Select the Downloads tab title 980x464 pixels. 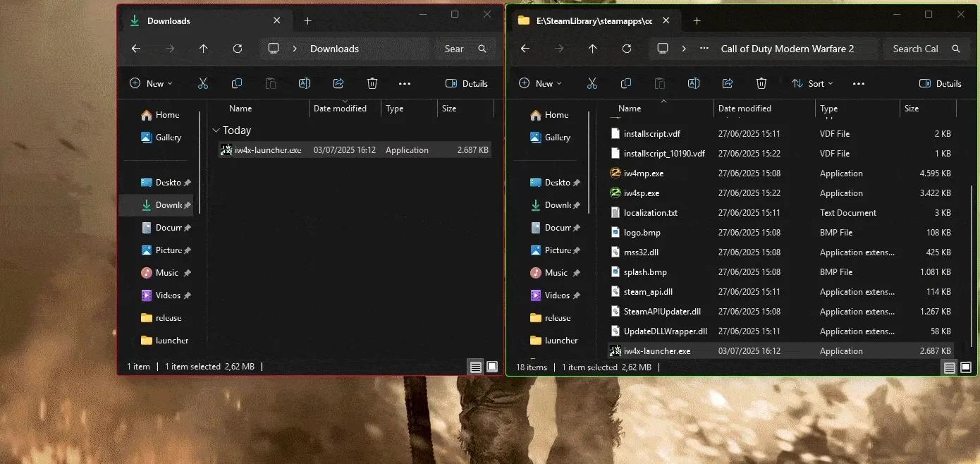click(x=169, y=21)
